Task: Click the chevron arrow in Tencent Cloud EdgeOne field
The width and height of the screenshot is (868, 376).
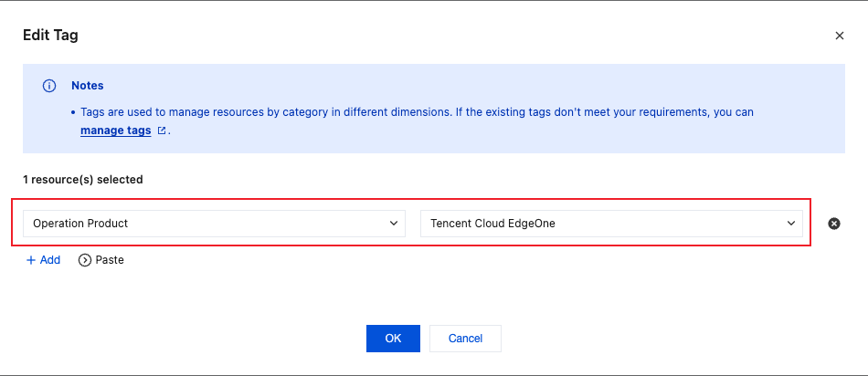Action: pyautogui.click(x=791, y=223)
